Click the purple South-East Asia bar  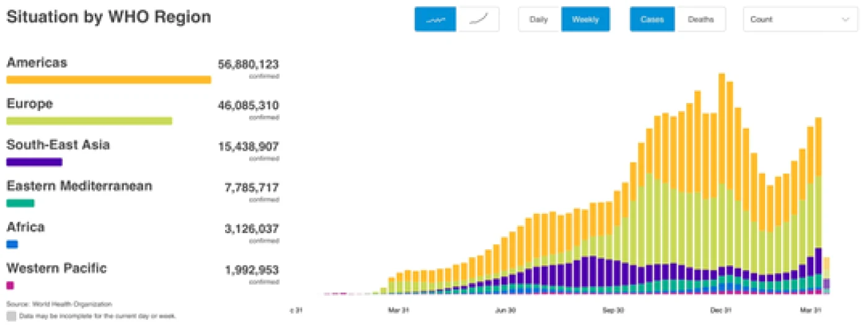click(34, 162)
